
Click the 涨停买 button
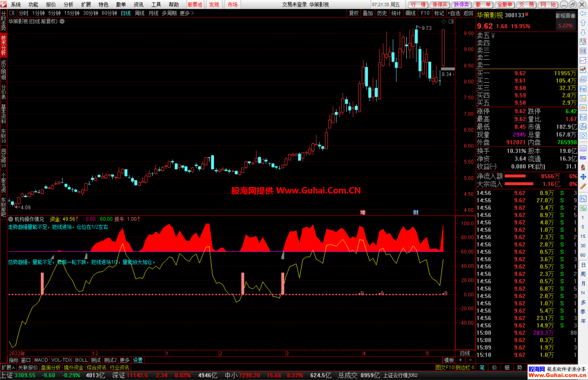(440, 4)
